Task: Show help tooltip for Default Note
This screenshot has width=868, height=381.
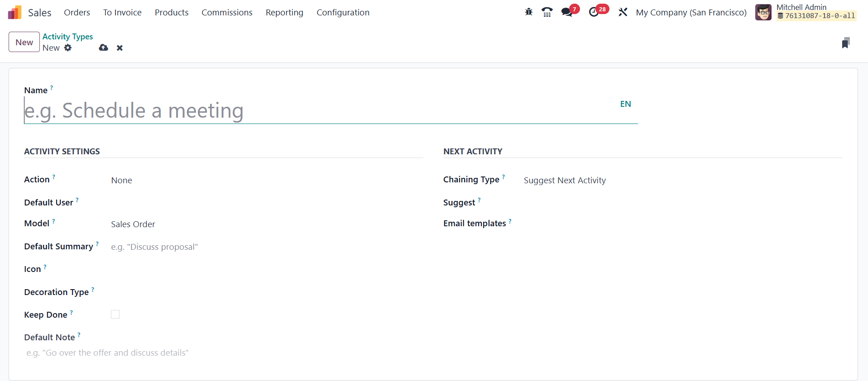Action: click(x=79, y=335)
